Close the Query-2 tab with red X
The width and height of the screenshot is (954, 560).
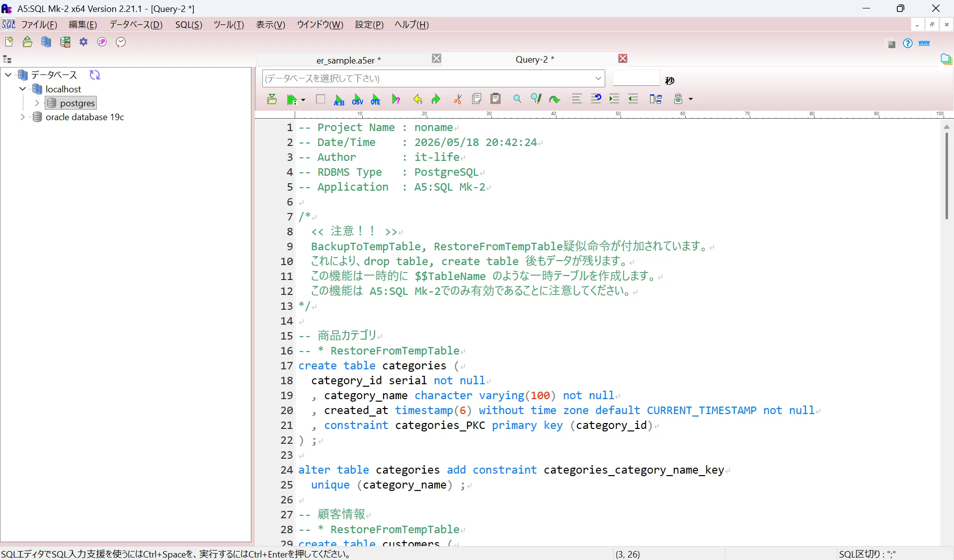[x=623, y=59]
